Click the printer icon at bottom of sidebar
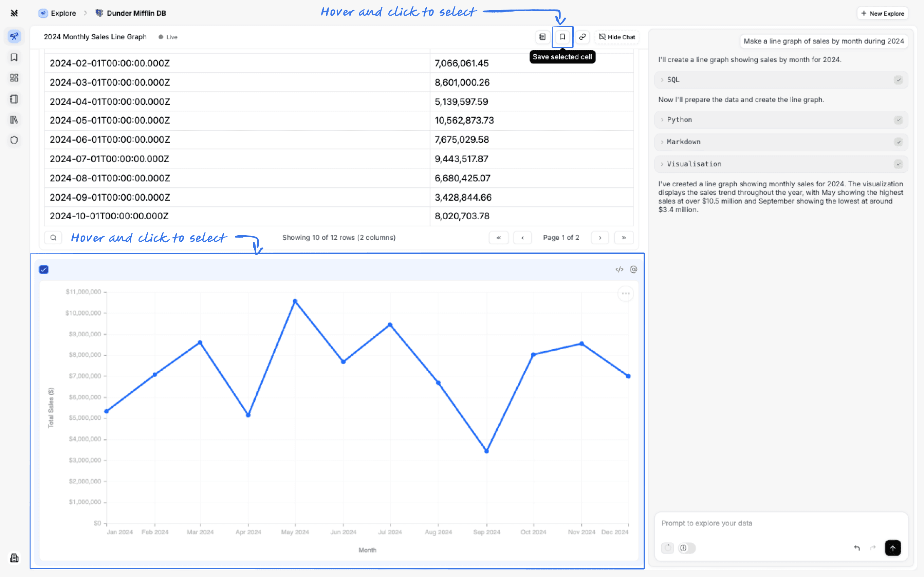This screenshot has height=577, width=924. point(14,558)
